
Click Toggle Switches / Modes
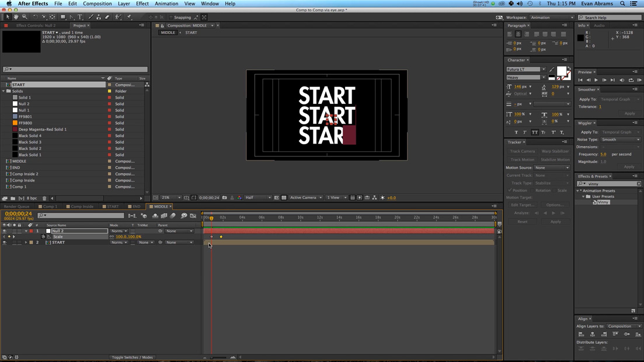pyautogui.click(x=133, y=357)
